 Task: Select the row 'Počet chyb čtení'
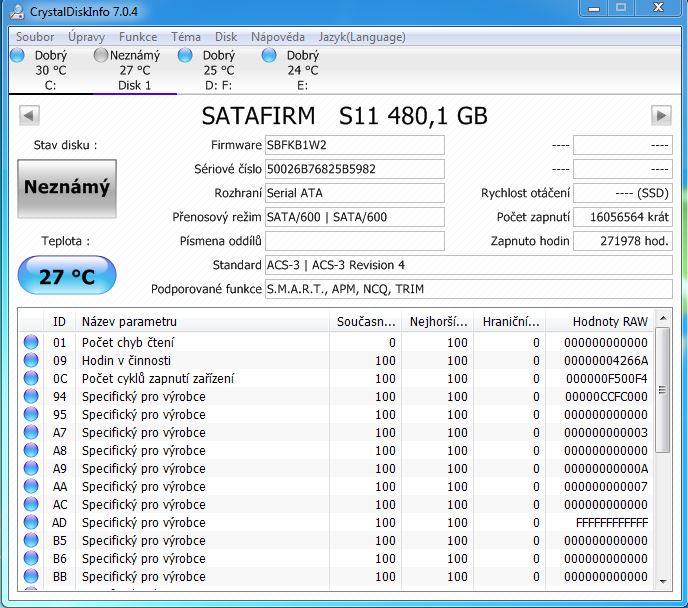pyautogui.click(x=337, y=342)
